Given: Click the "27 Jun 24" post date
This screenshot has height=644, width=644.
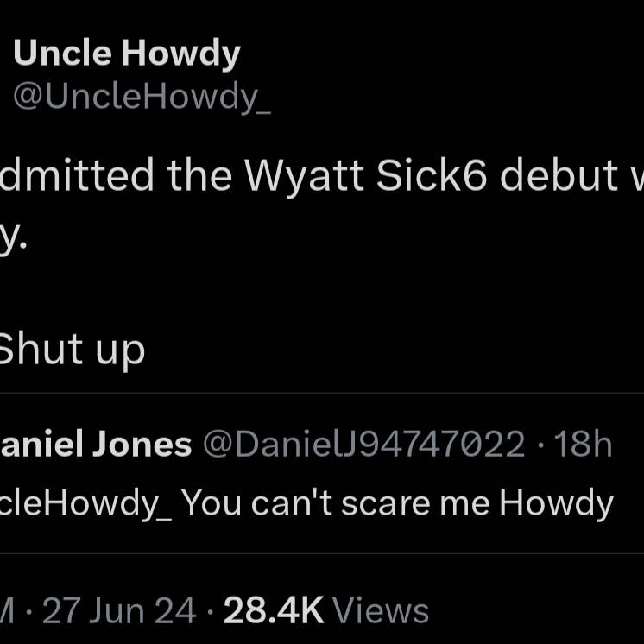Looking at the screenshot, I should tap(119, 611).
